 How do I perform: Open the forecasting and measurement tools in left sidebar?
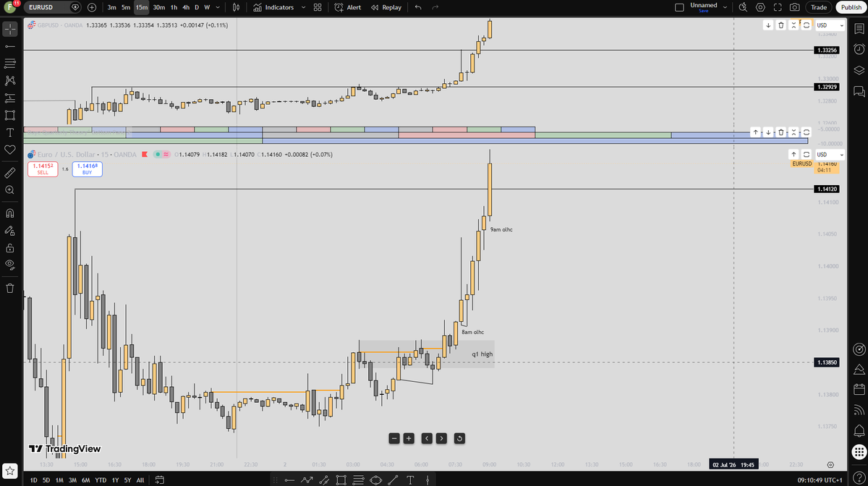[x=10, y=98]
